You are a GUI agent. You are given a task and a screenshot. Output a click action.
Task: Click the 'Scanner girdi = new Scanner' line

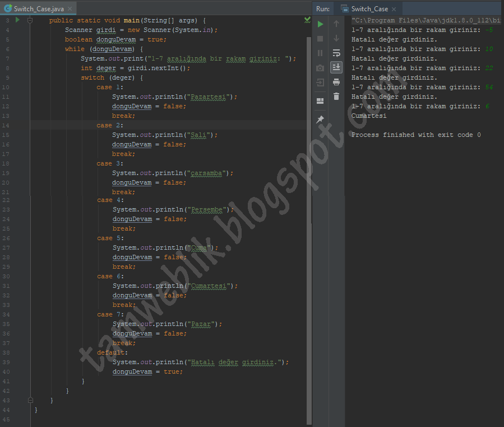(141, 30)
